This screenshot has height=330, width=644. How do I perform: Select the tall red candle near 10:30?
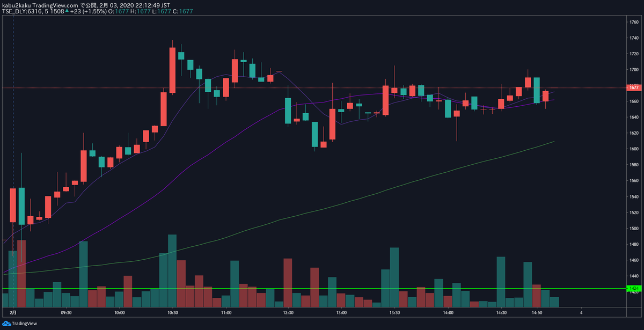tap(172, 70)
